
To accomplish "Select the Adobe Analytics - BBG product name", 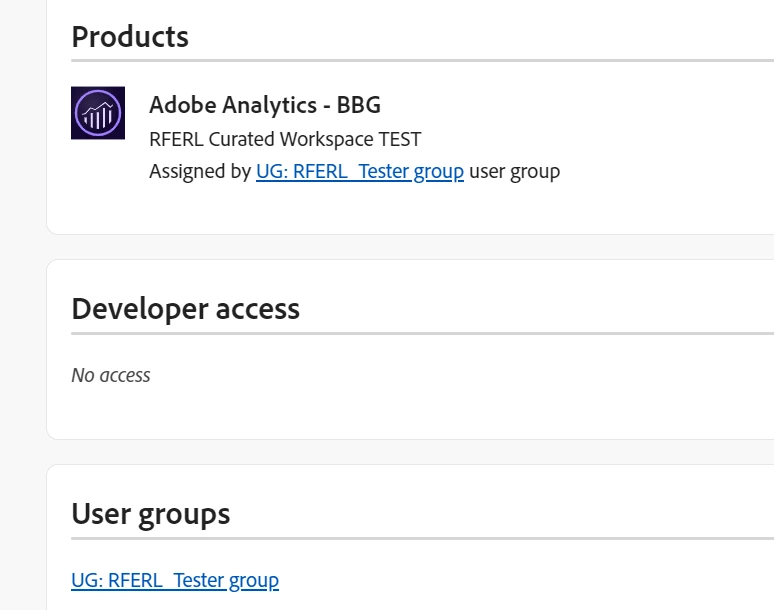I will point(265,104).
